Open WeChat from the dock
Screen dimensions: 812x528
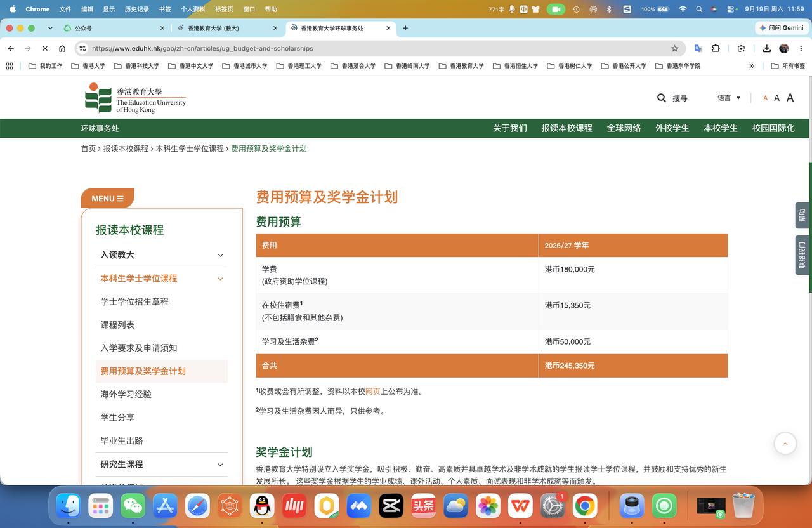click(x=133, y=506)
